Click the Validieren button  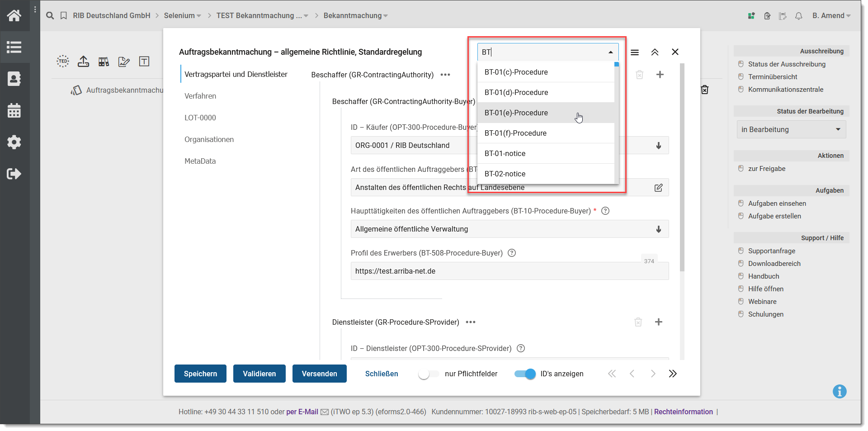click(x=259, y=374)
